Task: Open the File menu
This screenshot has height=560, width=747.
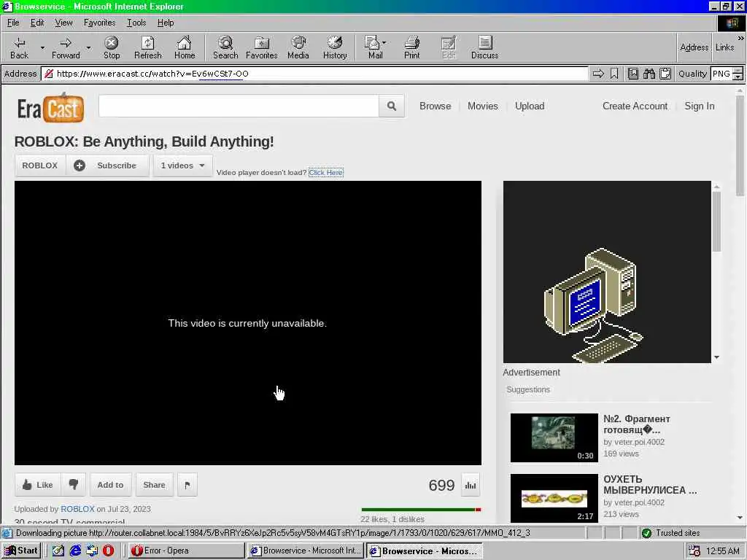Action: pyautogui.click(x=13, y=23)
